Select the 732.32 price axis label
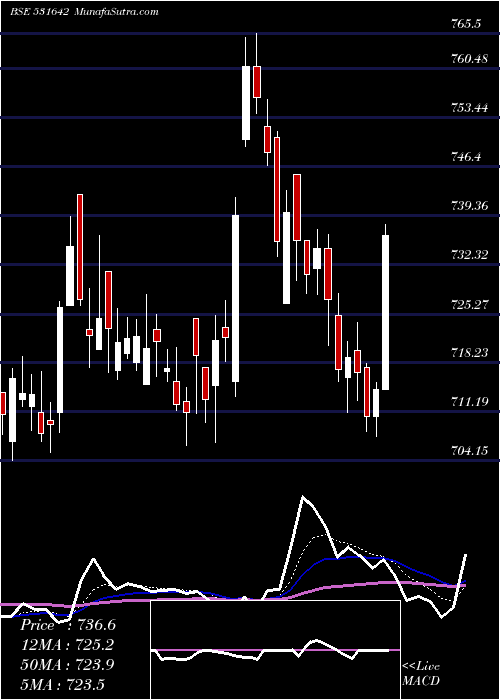500x700 pixels. (469, 255)
